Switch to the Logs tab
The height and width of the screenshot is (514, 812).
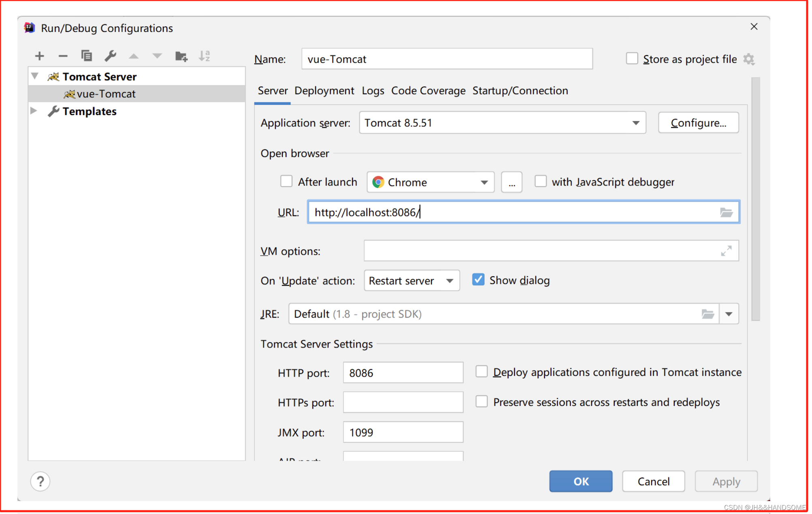point(373,91)
